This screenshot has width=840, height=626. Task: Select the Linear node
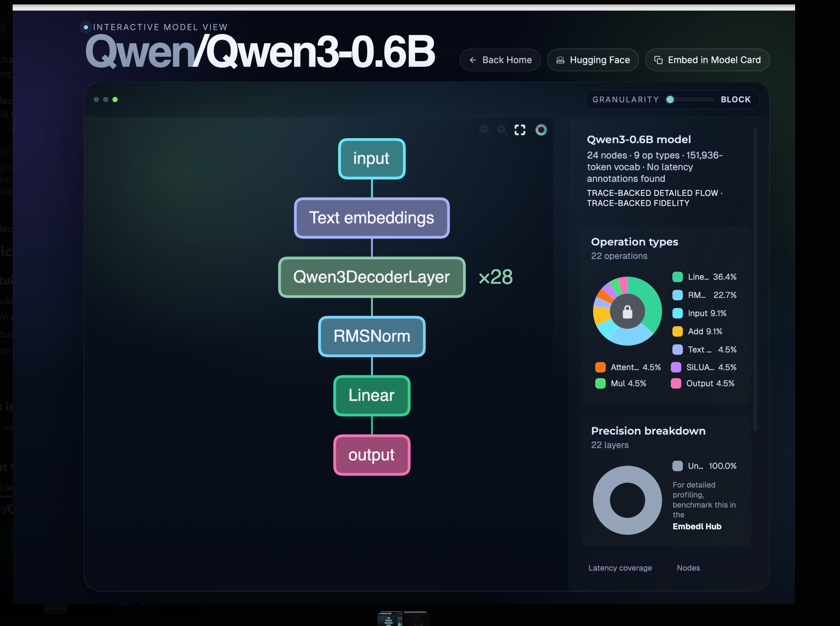coord(372,396)
